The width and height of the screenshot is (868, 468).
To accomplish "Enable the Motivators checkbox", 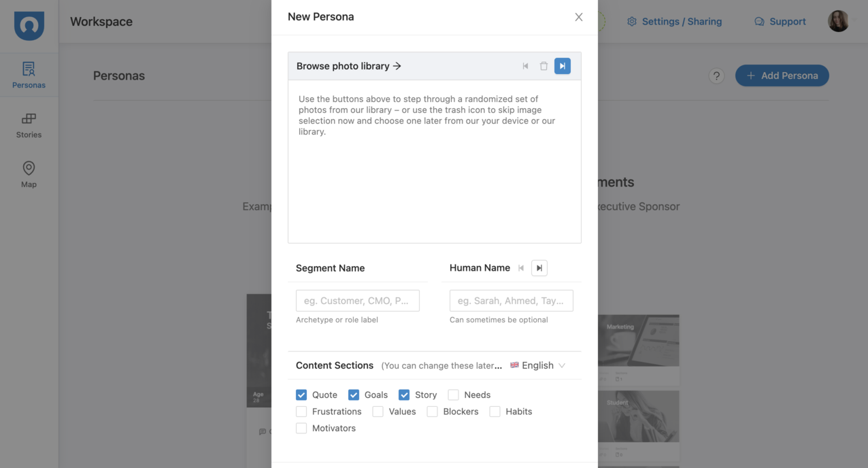I will [x=301, y=429].
